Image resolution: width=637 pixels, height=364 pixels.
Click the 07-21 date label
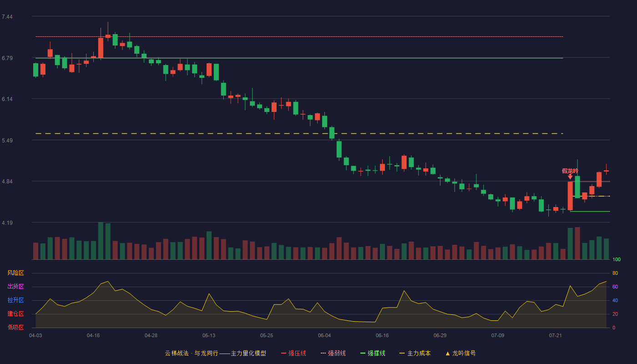[556, 335]
